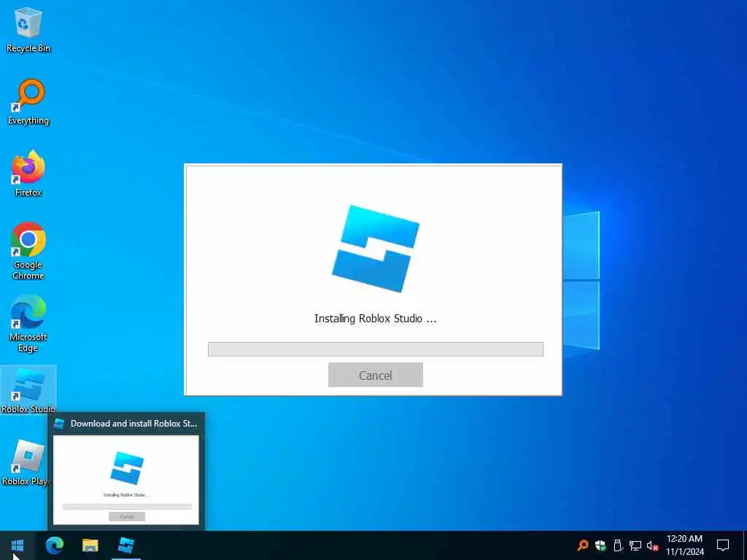Image resolution: width=747 pixels, height=560 pixels.
Task: Click the muted volume tray icon
Action: click(x=653, y=545)
